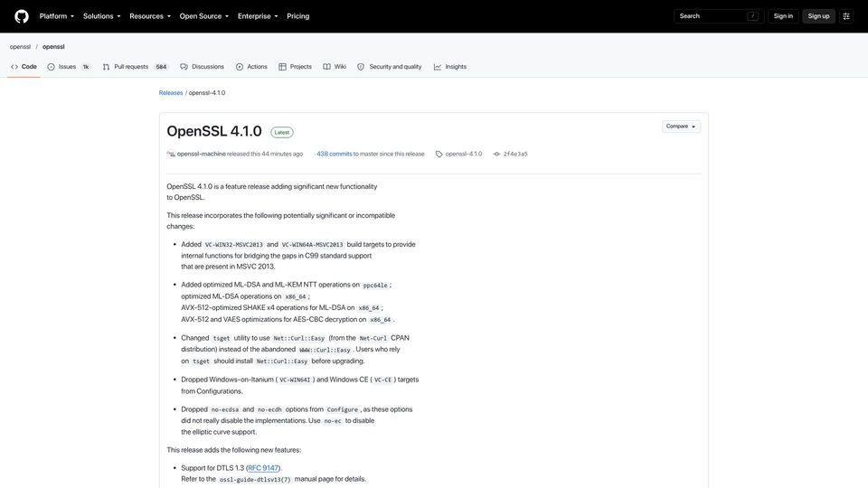Click the Discussions speech bubble icon
The height and width of the screenshot is (488, 868).
[x=184, y=67]
